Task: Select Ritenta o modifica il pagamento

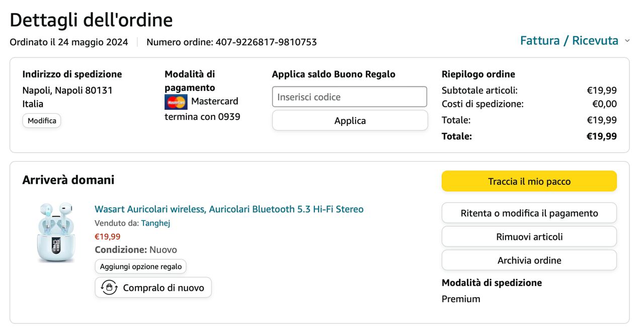Action: point(529,213)
